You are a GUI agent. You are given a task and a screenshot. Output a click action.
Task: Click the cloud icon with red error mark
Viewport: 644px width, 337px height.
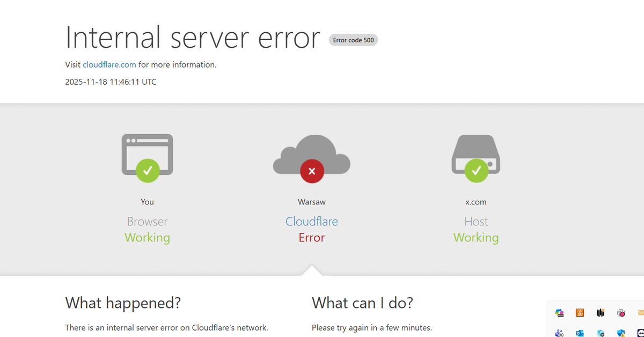312,159
